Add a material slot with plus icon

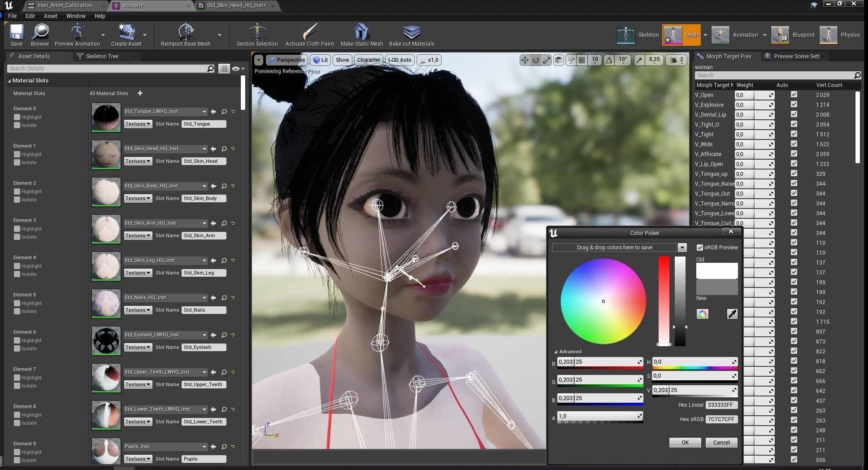[140, 93]
